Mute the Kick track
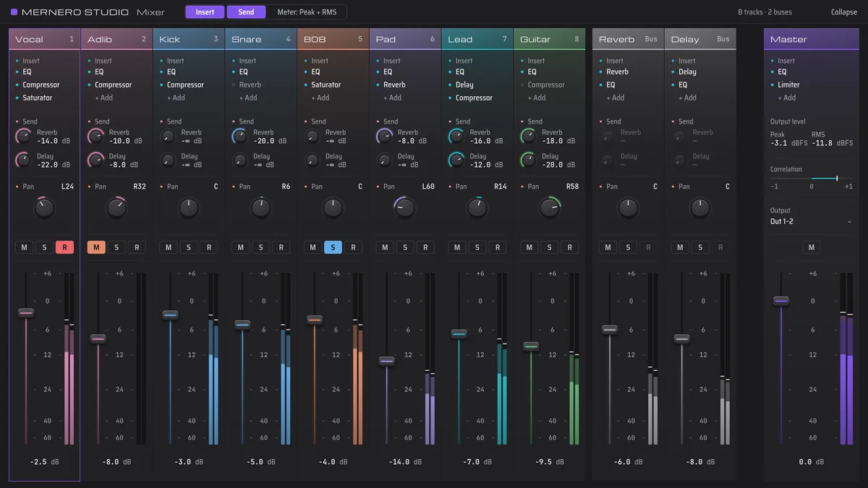Viewport: 868px width, 488px height. 169,247
